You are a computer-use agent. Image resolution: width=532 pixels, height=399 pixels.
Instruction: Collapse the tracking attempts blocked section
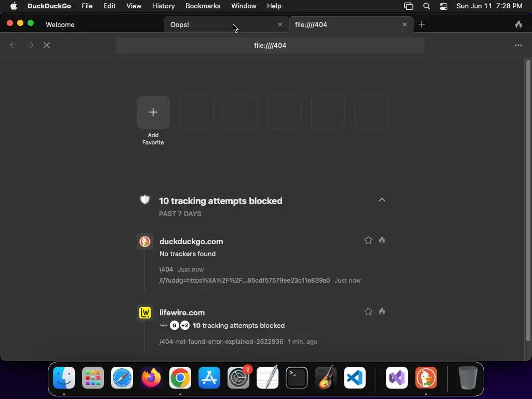click(x=382, y=200)
